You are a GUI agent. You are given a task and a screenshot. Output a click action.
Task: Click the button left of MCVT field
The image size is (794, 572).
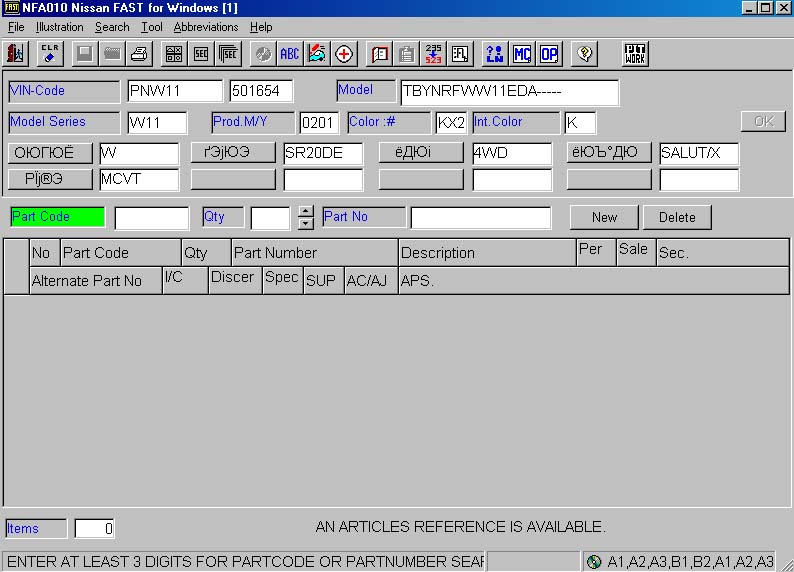[x=50, y=179]
